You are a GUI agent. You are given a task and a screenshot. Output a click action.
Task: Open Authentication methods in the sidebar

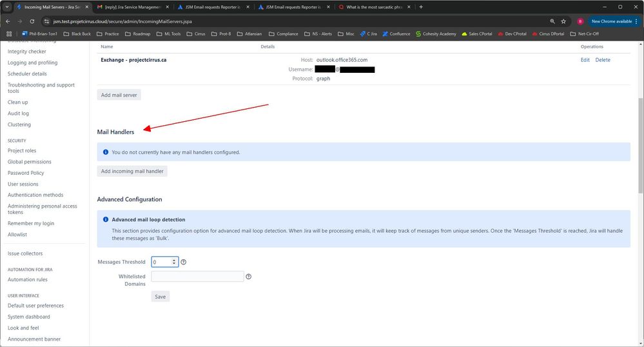[x=35, y=195]
